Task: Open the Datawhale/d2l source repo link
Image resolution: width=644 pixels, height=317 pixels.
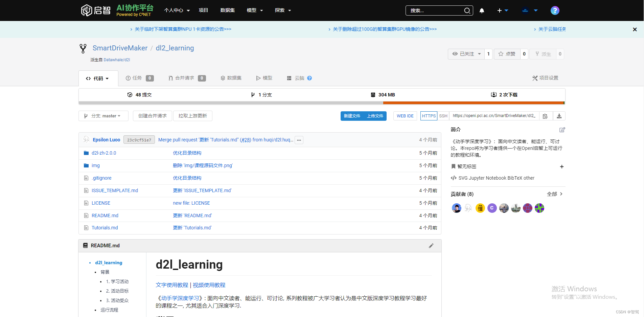Action: click(117, 60)
